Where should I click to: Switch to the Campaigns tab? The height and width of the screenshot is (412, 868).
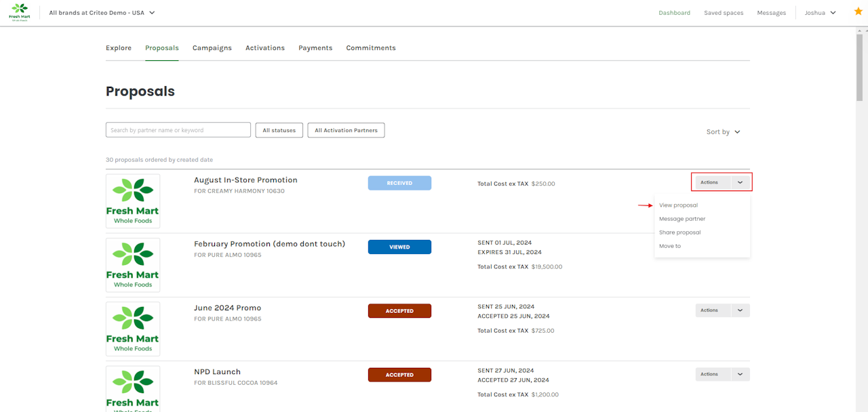(x=212, y=48)
